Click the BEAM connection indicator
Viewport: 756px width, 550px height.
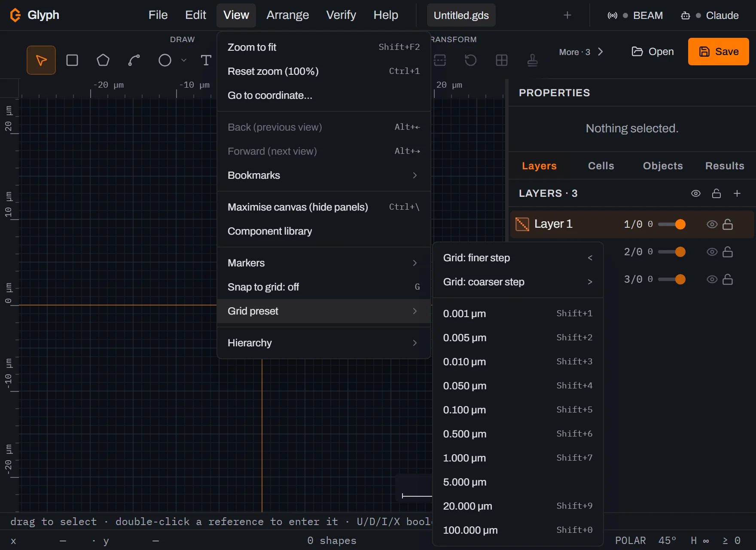coord(635,15)
